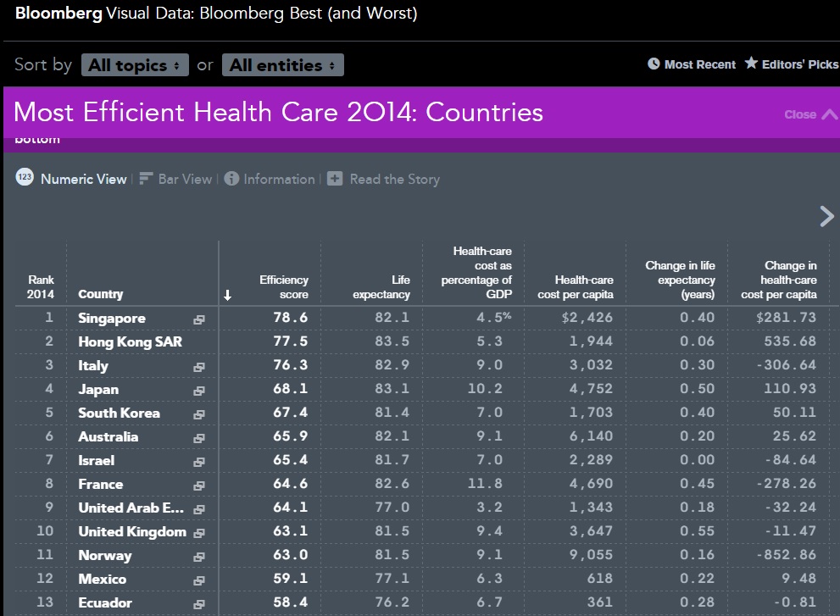Collapse panel using the Close chevron

pos(828,114)
